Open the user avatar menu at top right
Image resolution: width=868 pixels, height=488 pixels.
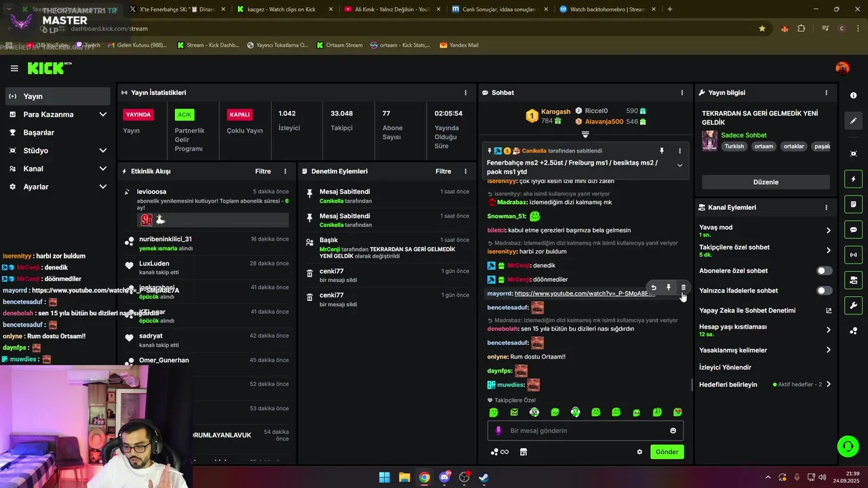842,68
